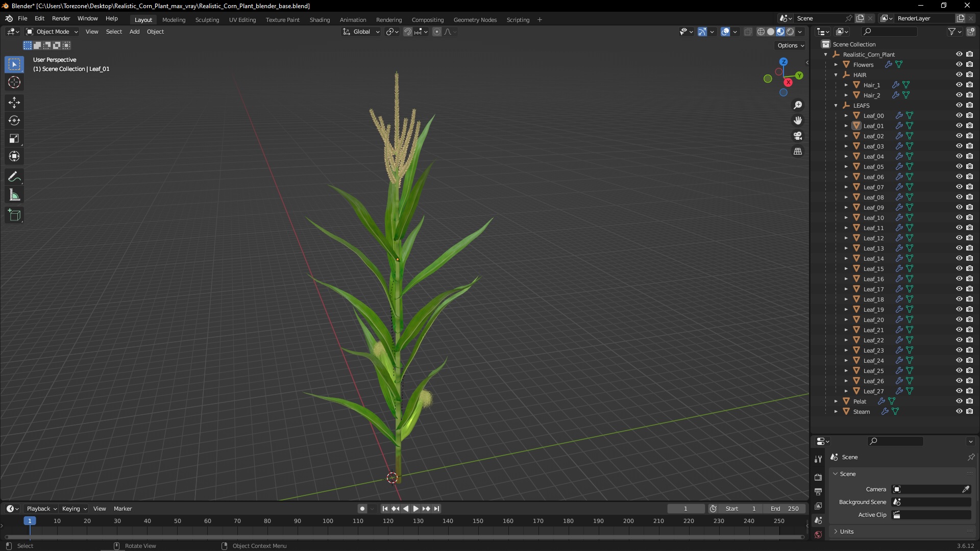Screen dimensions: 980x551
Task: Switch orthographic/perspective grid icon
Action: [x=798, y=152]
